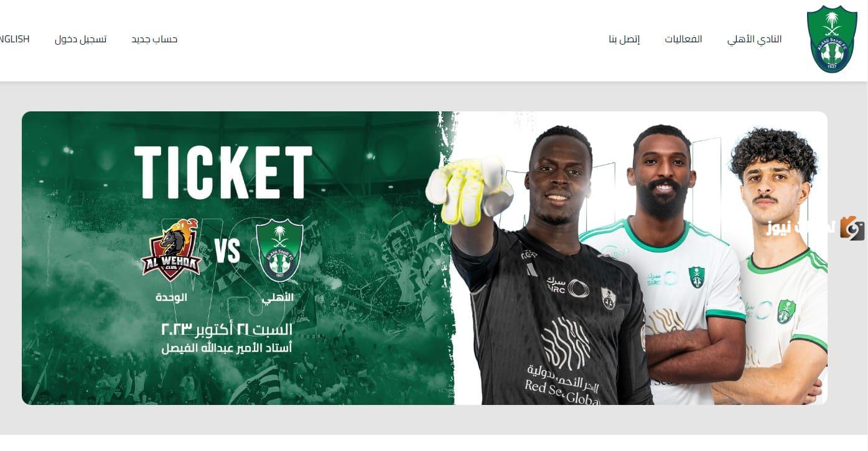
Task: Open the النادي الأهلي menu item
Action: [754, 39]
